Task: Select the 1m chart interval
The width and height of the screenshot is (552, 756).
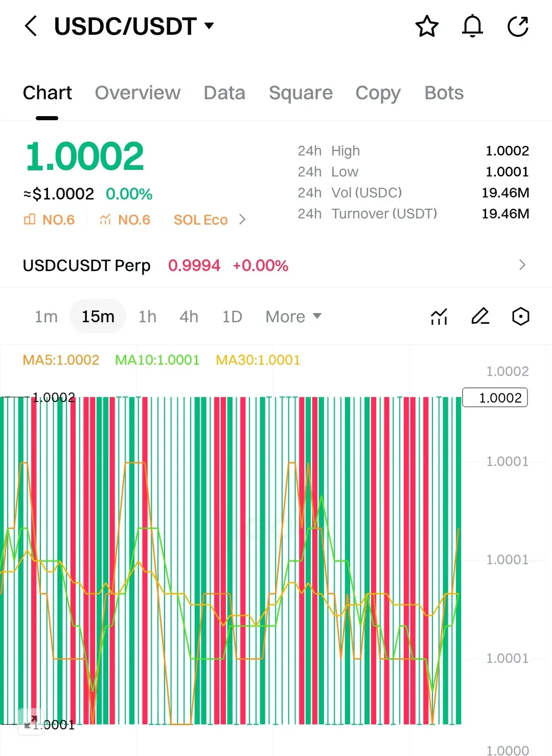Action: [46, 317]
